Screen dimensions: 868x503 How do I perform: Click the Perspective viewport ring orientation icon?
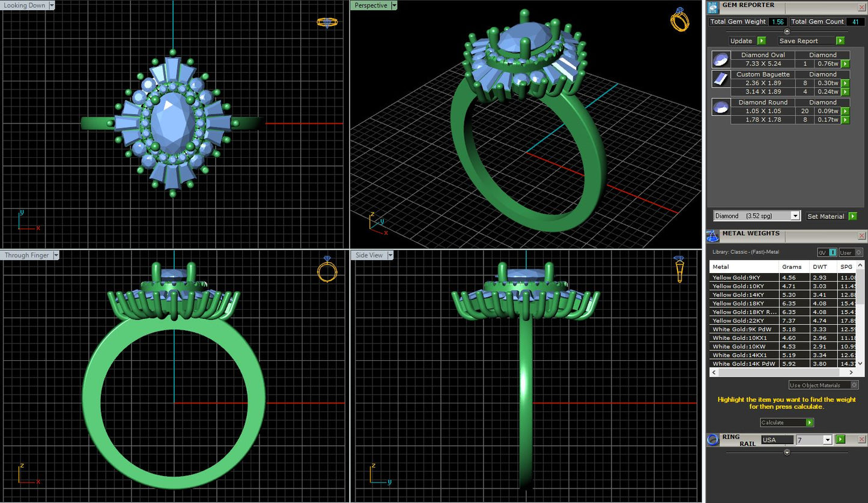680,20
